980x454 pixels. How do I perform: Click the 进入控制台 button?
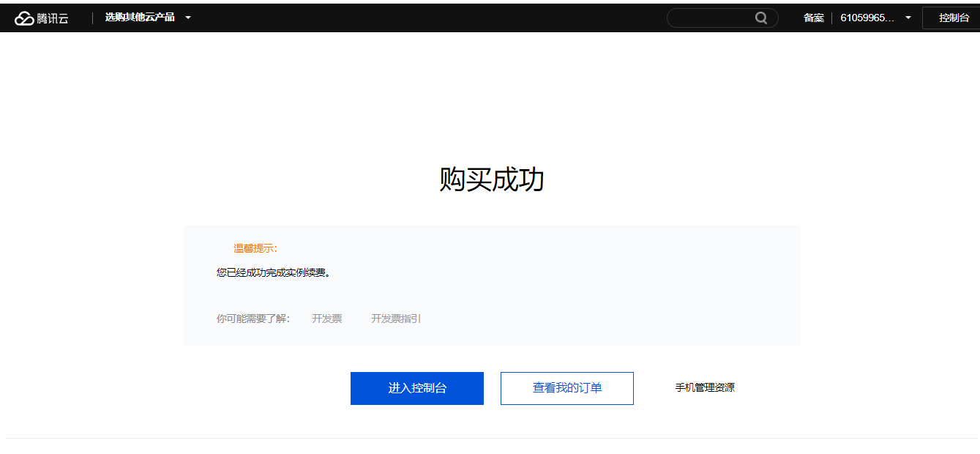[x=417, y=388]
